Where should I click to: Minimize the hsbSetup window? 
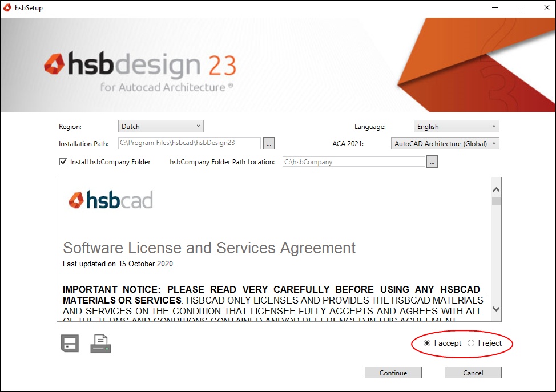pyautogui.click(x=495, y=7)
